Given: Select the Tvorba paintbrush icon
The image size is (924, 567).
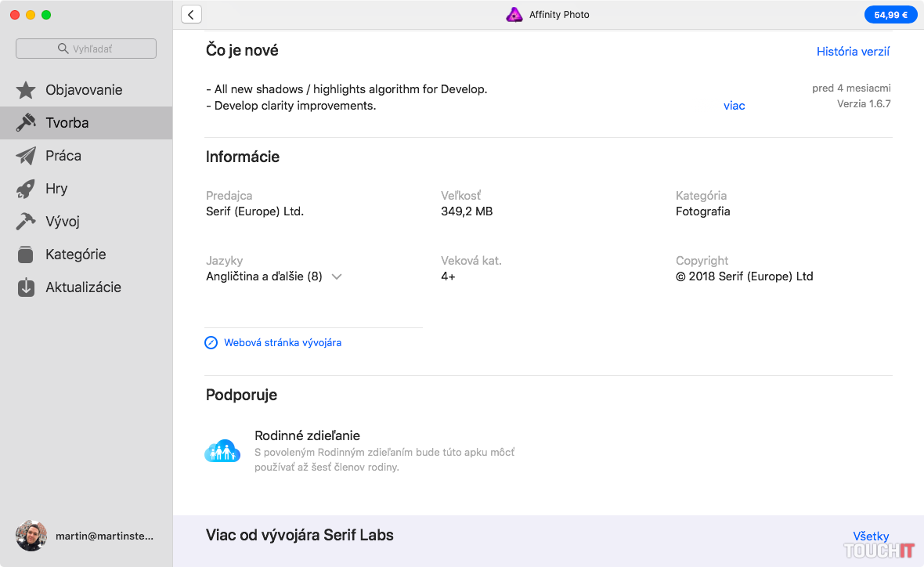Looking at the screenshot, I should [26, 123].
